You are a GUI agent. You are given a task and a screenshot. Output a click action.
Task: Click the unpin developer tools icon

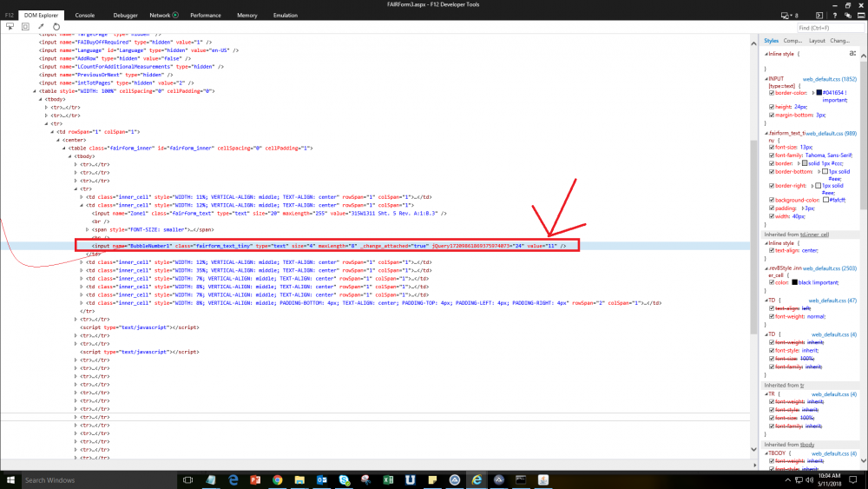pos(861,16)
